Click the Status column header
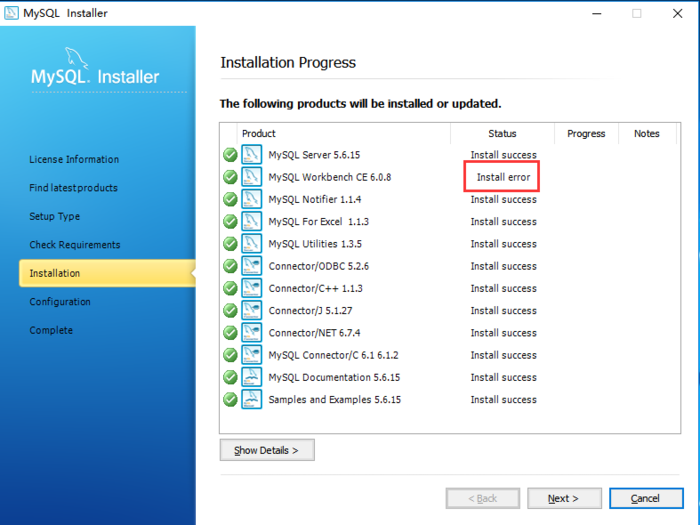The image size is (700, 525). pyautogui.click(x=502, y=133)
